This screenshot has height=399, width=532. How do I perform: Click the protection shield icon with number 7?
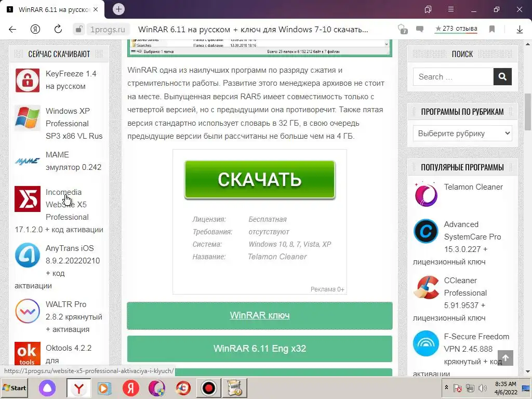click(403, 29)
